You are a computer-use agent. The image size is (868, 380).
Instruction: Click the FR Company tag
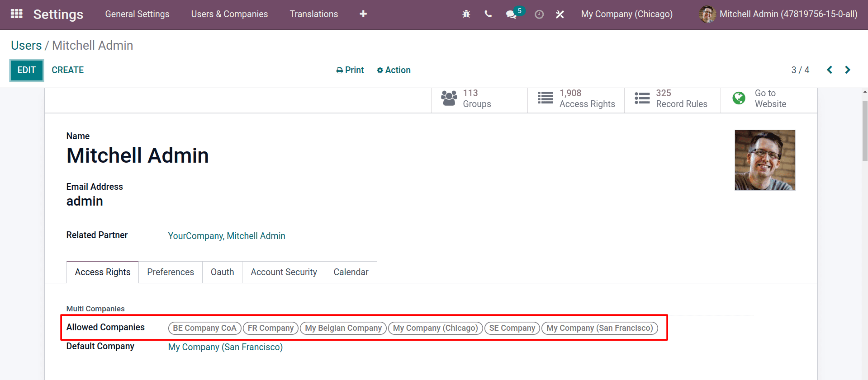(270, 328)
